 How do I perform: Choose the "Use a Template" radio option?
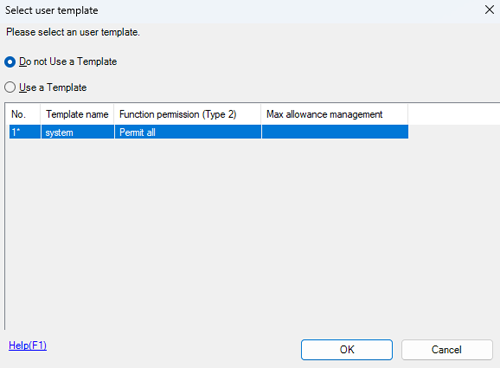[x=10, y=87]
